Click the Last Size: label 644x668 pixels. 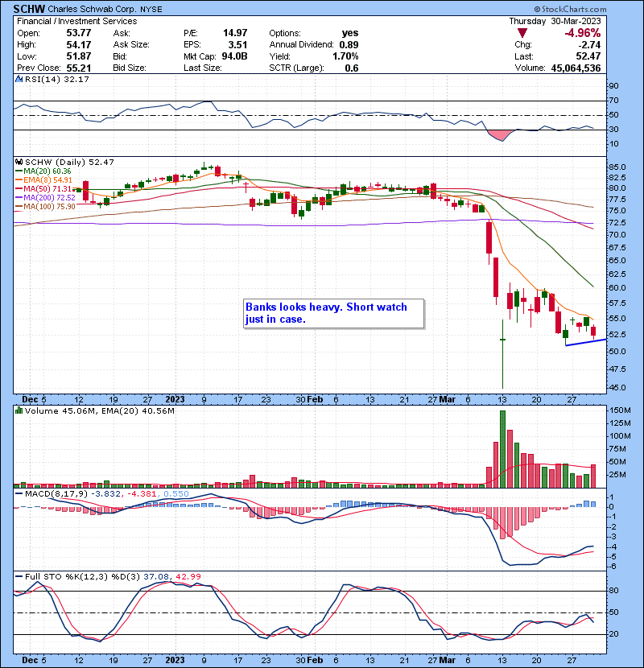point(202,68)
